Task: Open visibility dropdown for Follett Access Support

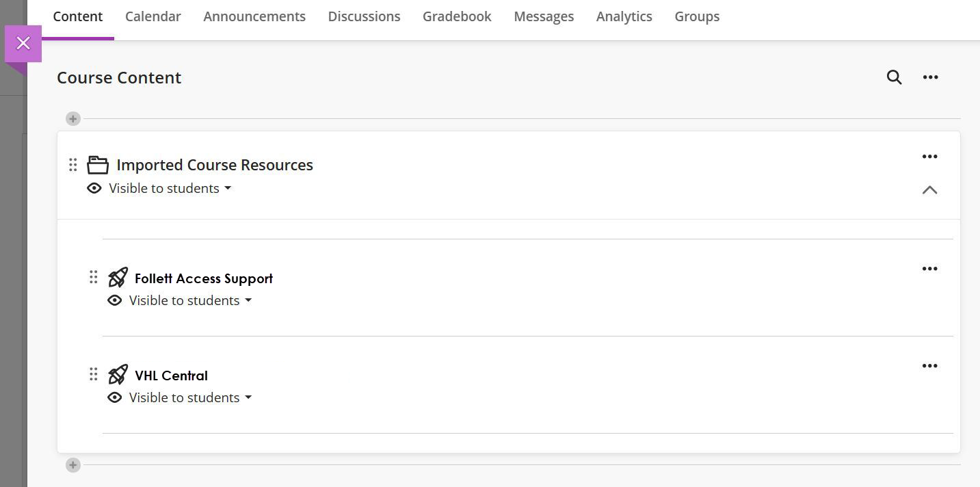Action: [x=191, y=300]
